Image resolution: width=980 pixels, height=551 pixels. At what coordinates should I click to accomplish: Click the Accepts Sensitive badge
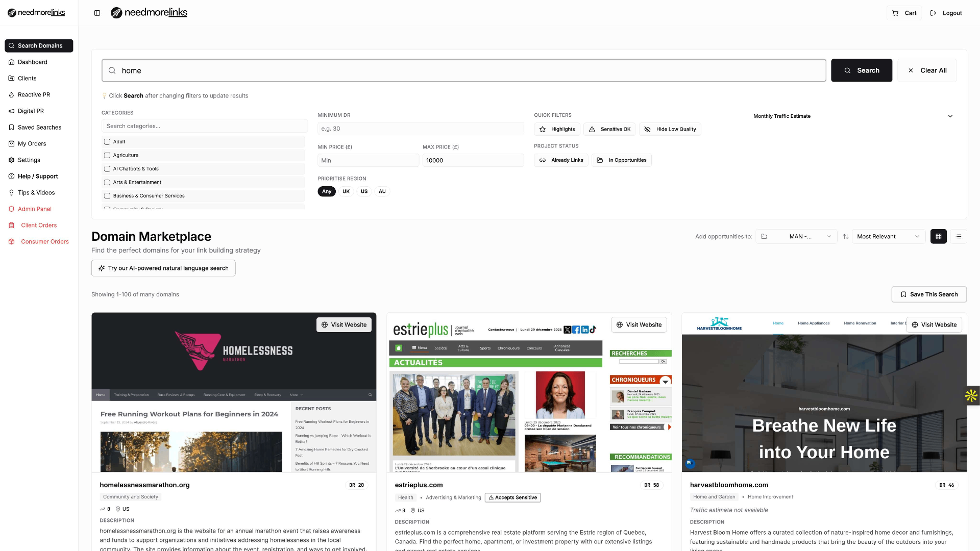[x=512, y=497]
